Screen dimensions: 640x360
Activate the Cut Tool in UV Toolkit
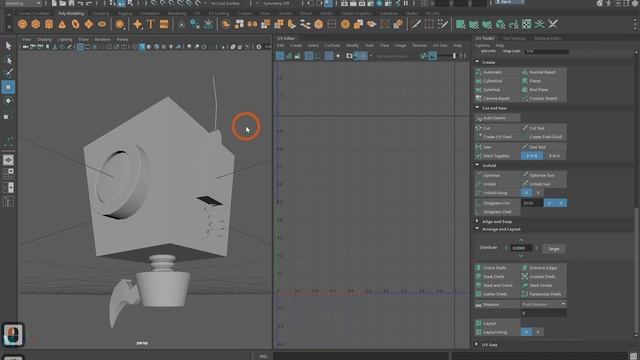(x=544, y=128)
